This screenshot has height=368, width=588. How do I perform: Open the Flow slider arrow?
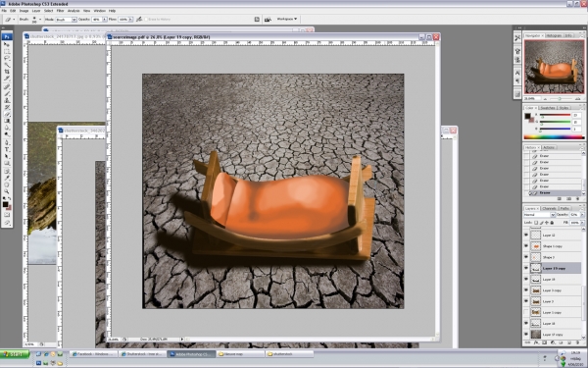pos(131,20)
